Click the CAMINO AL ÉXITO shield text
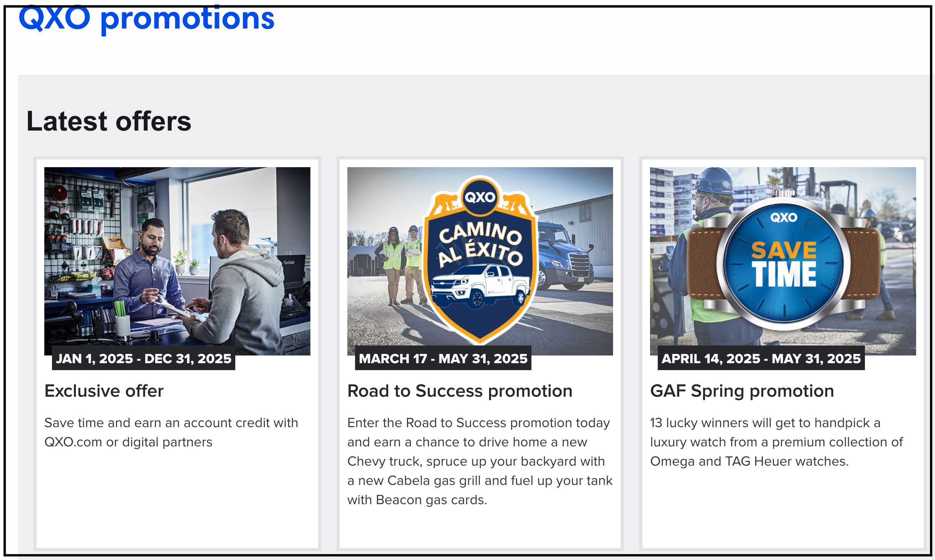 pos(481,243)
